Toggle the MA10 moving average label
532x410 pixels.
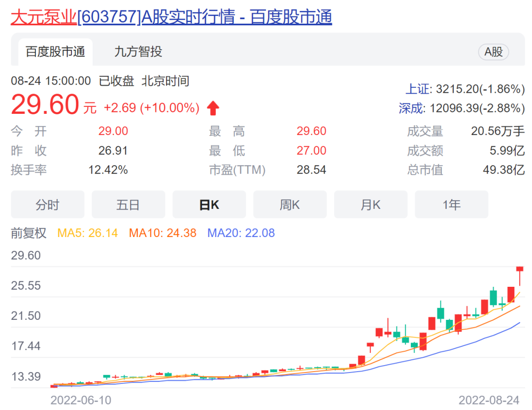pos(163,233)
